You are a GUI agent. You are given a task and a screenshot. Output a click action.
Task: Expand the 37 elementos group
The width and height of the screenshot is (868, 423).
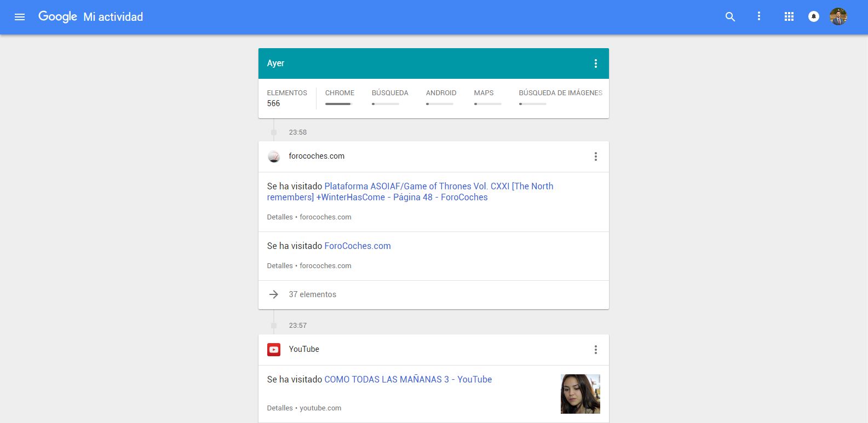tap(434, 294)
